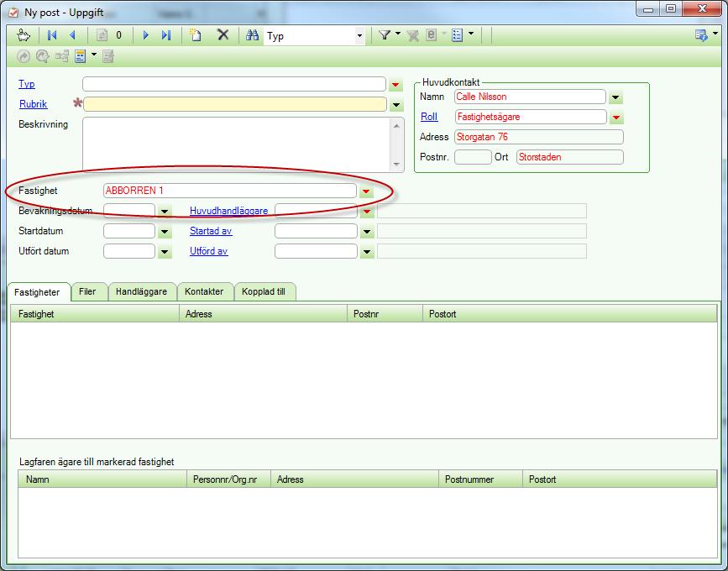Select the Fastigheter tab

click(37, 292)
